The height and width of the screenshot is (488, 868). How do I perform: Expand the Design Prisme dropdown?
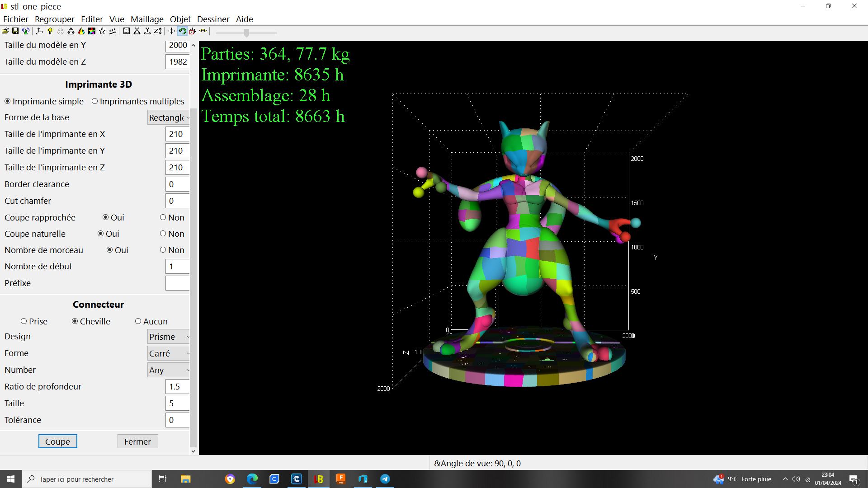point(169,337)
